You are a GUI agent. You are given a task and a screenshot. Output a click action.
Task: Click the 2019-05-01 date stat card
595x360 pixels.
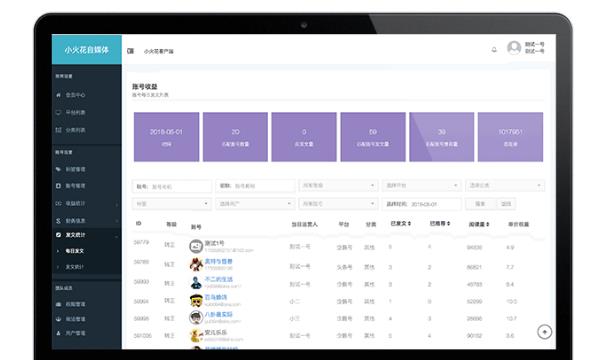click(x=166, y=137)
